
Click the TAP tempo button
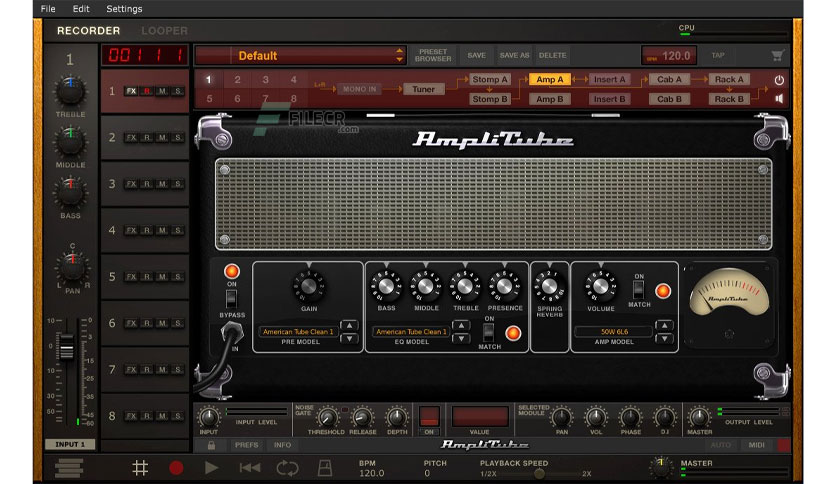(x=718, y=55)
